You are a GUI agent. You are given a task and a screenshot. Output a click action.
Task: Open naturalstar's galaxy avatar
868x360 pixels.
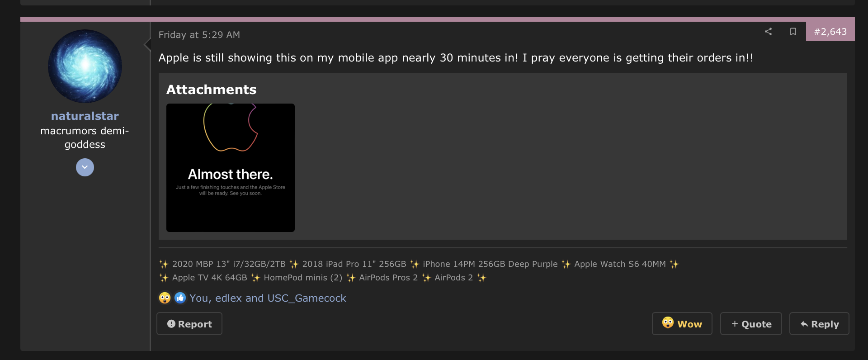[x=85, y=66]
